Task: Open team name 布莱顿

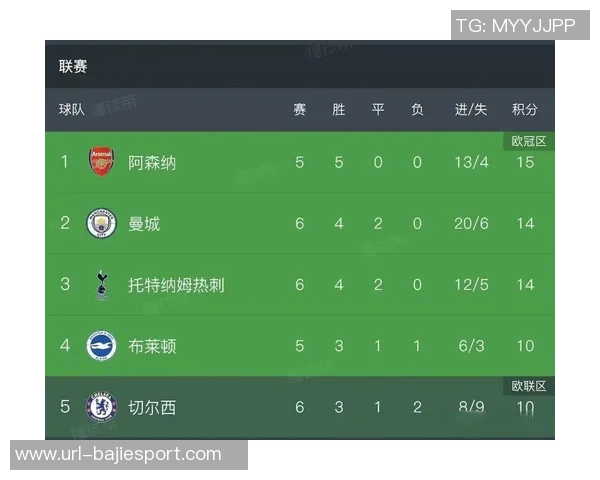Action: pyautogui.click(x=152, y=346)
